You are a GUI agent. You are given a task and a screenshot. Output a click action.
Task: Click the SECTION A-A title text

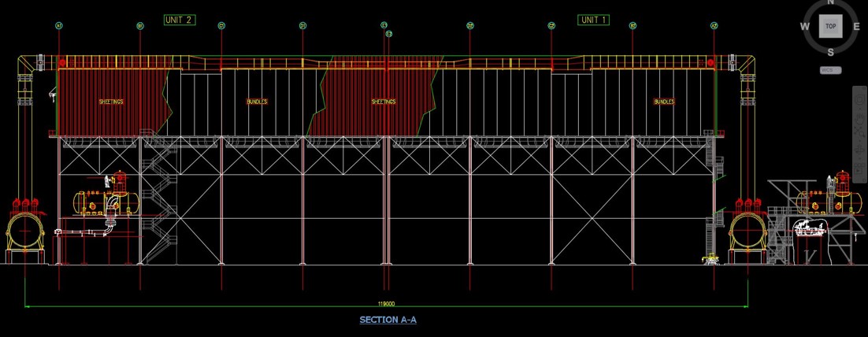click(x=388, y=320)
